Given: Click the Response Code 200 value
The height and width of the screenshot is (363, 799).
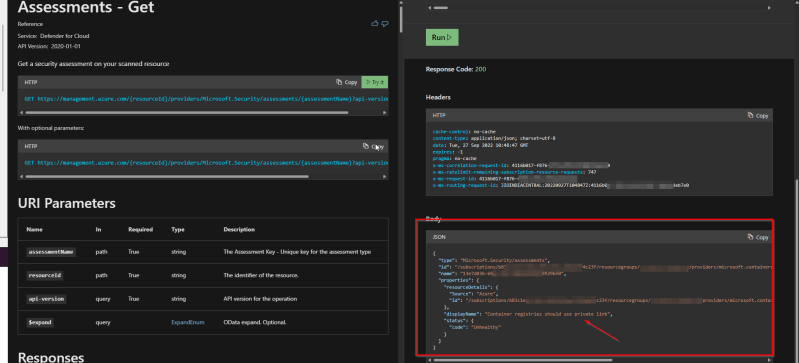Looking at the screenshot, I should point(481,69).
